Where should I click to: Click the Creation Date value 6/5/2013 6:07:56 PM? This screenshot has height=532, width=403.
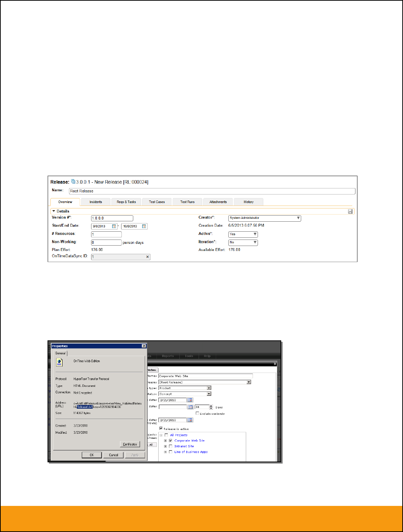click(246, 226)
